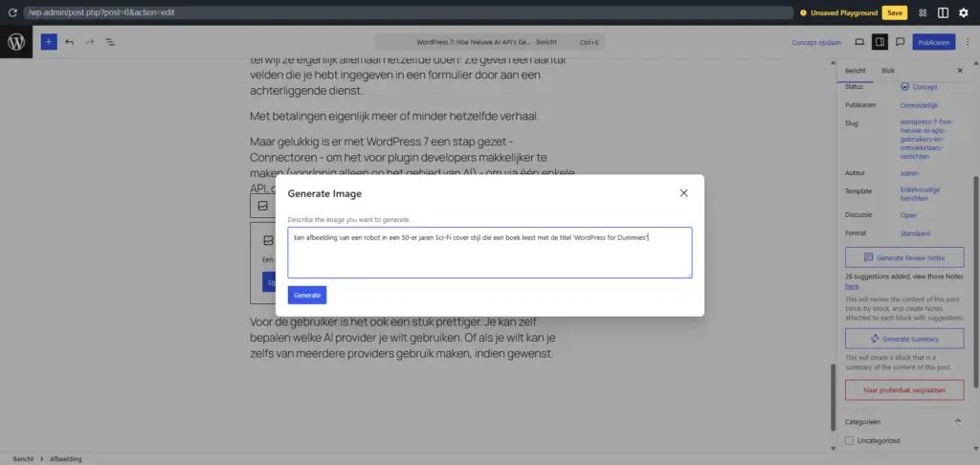This screenshot has width=980, height=465.
Task: Click Naar prullenbak verplaatsen
Action: click(904, 390)
